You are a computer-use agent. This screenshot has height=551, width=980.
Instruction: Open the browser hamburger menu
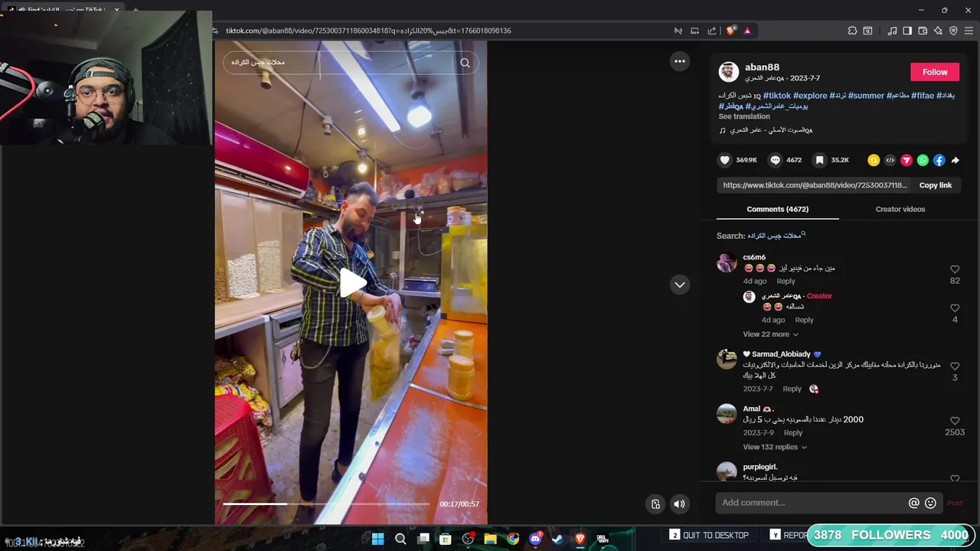tap(969, 31)
